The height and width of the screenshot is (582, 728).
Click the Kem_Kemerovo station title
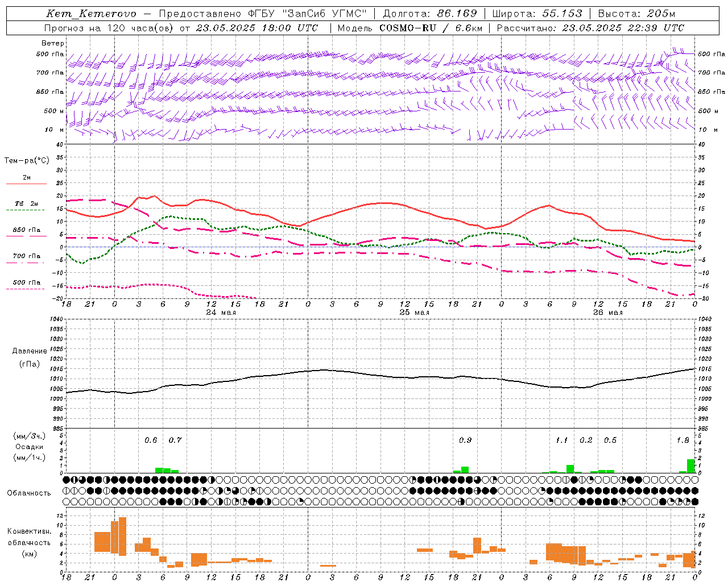91,14
